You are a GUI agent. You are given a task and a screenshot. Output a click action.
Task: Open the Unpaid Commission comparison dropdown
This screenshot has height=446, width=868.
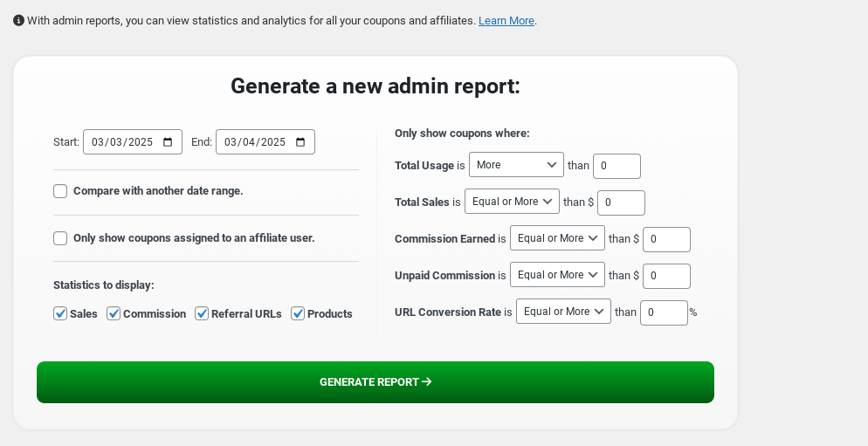[557, 274]
